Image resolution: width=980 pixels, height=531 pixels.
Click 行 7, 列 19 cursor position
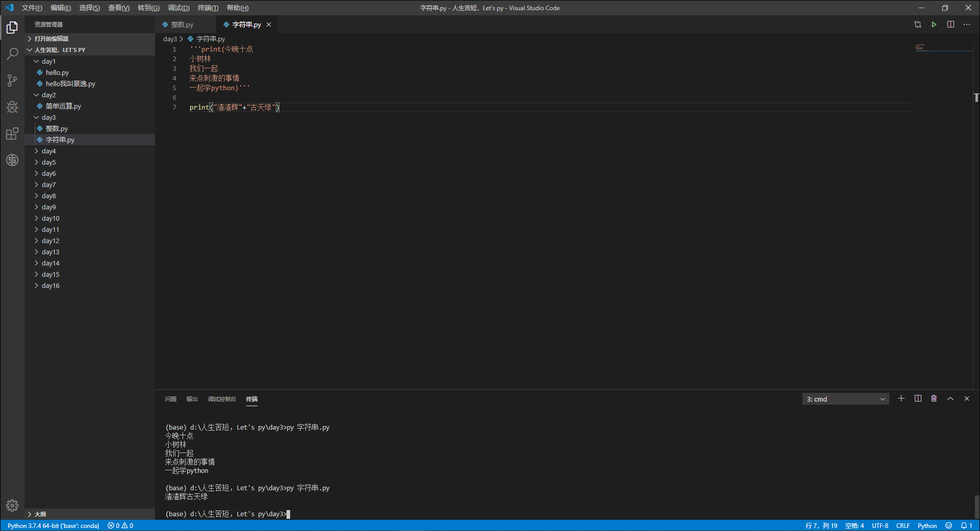(x=821, y=525)
